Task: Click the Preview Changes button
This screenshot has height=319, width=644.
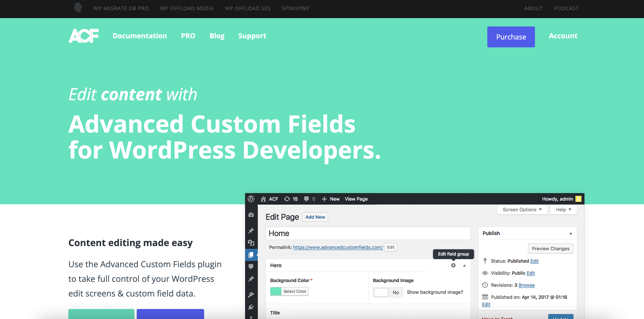Action: [551, 248]
